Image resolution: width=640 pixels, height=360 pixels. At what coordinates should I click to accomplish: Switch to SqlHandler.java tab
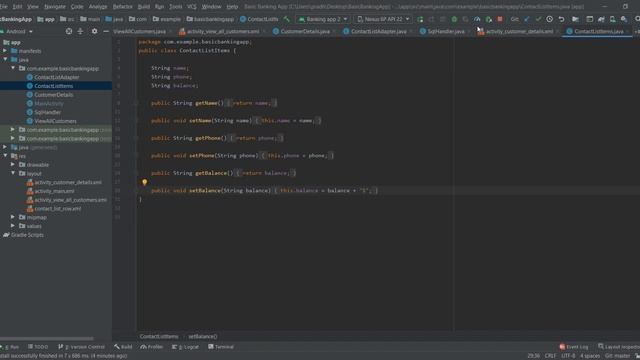pyautogui.click(x=445, y=31)
